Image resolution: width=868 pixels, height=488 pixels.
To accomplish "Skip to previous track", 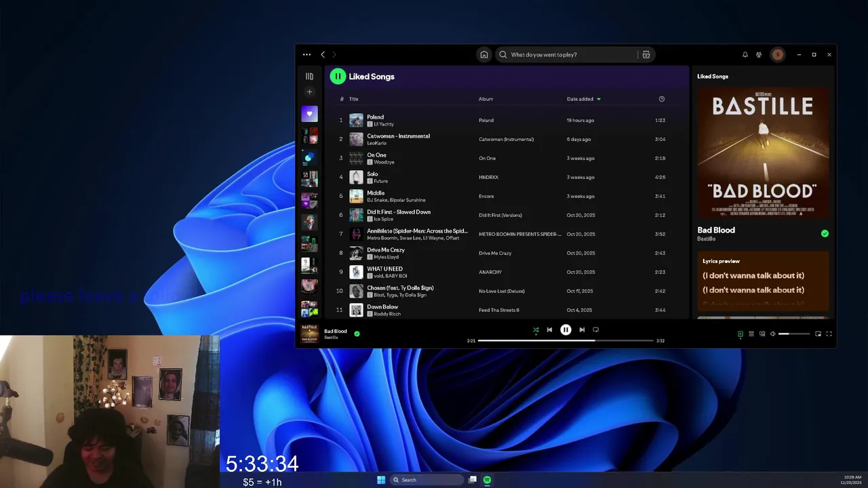I will (x=549, y=330).
